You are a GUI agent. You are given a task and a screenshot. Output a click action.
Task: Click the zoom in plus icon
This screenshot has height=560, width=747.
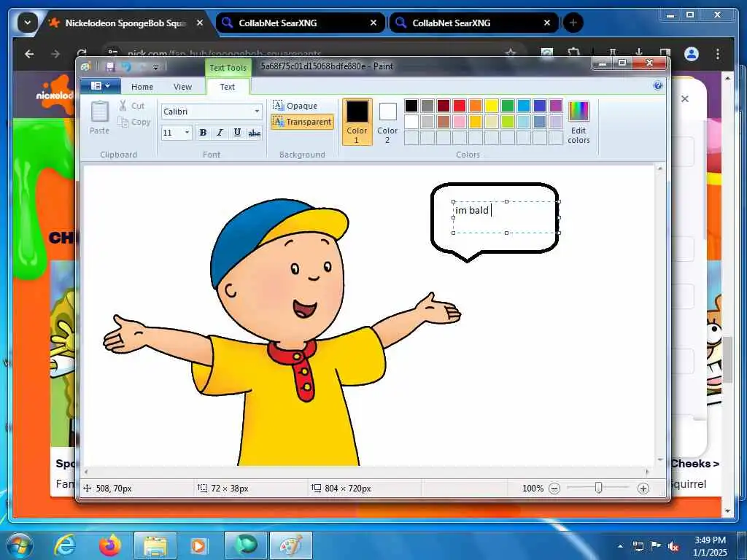pyautogui.click(x=643, y=488)
